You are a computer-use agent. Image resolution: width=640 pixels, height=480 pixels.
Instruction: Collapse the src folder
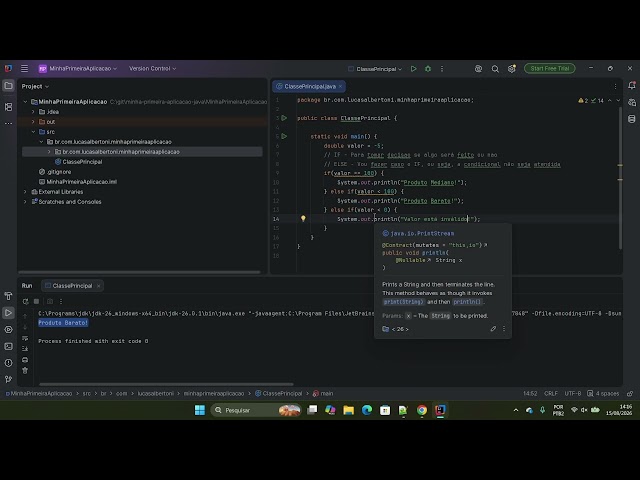coord(33,131)
